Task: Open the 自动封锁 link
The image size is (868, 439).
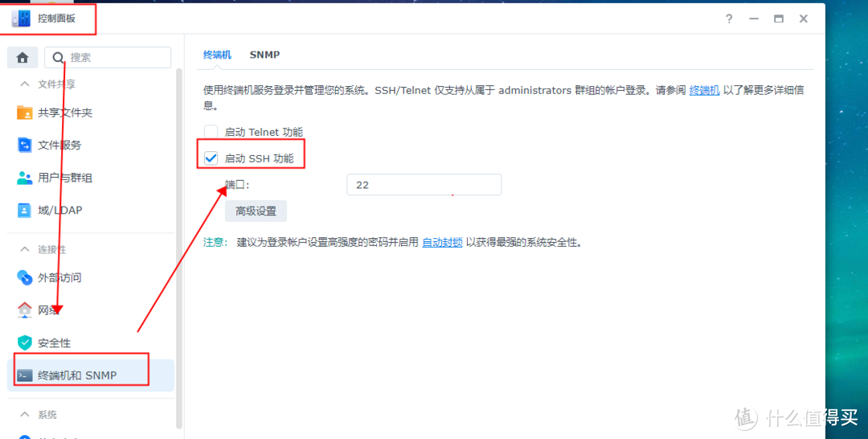Action: tap(442, 243)
